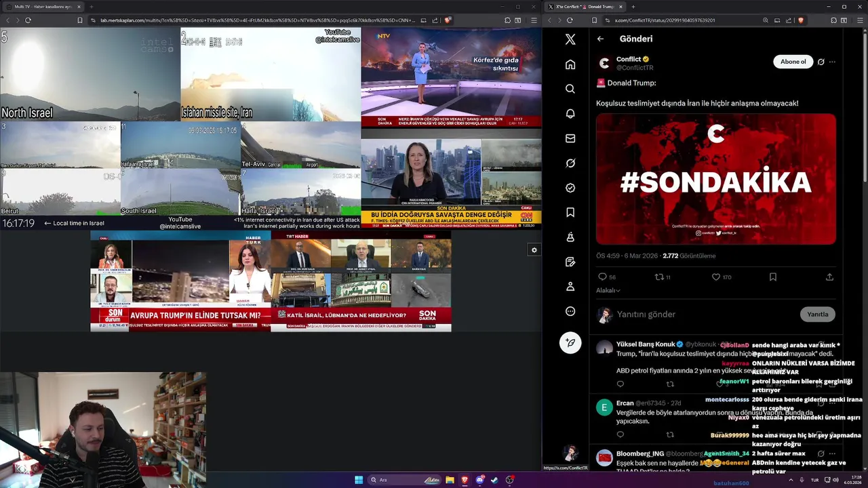Open More options circle in X sidebar
Image resolution: width=868 pixels, height=488 pixels.
[570, 311]
